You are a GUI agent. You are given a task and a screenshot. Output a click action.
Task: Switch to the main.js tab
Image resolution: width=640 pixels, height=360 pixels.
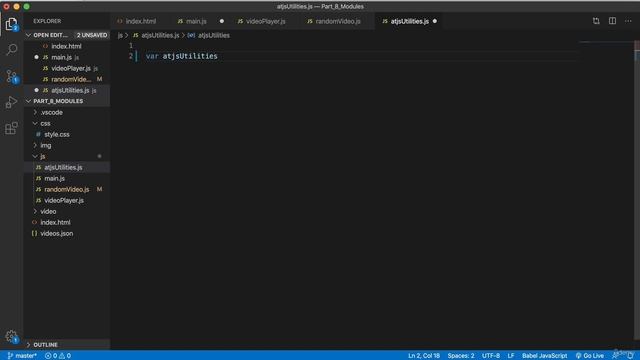(x=197, y=21)
